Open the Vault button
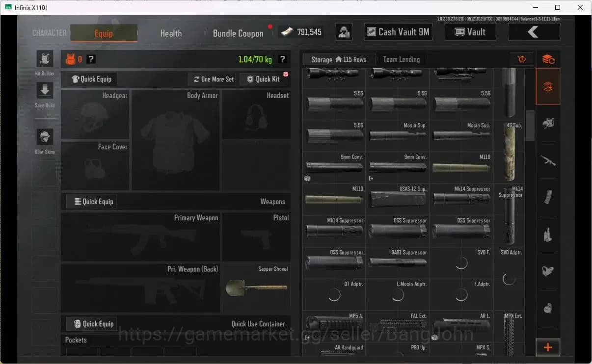 tap(470, 32)
